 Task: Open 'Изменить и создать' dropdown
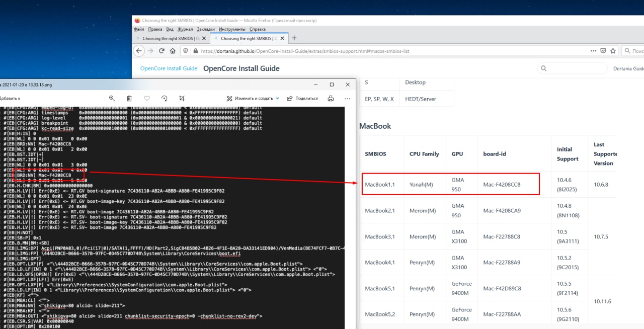click(253, 99)
